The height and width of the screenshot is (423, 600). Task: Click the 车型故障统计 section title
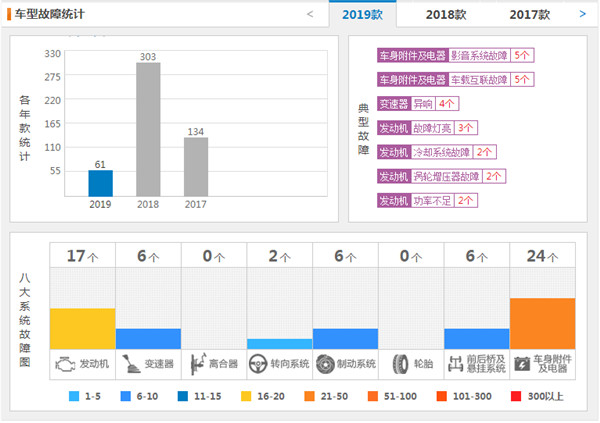point(49,14)
